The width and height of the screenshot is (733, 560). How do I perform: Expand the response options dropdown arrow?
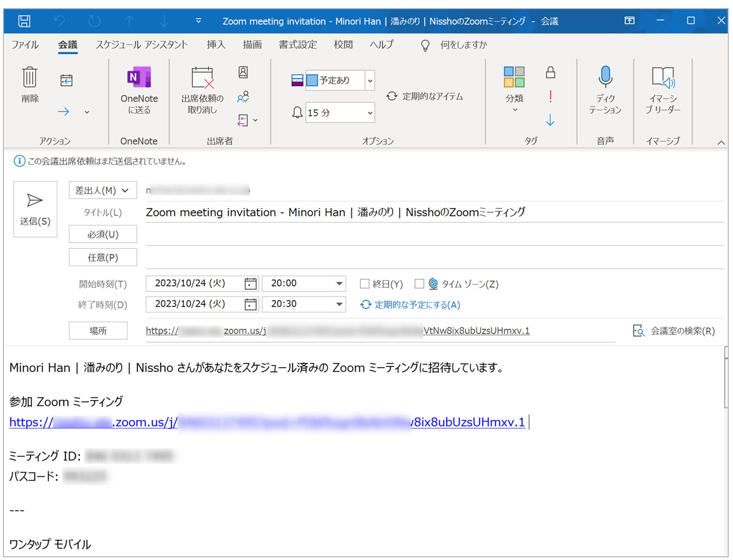pyautogui.click(x=256, y=120)
